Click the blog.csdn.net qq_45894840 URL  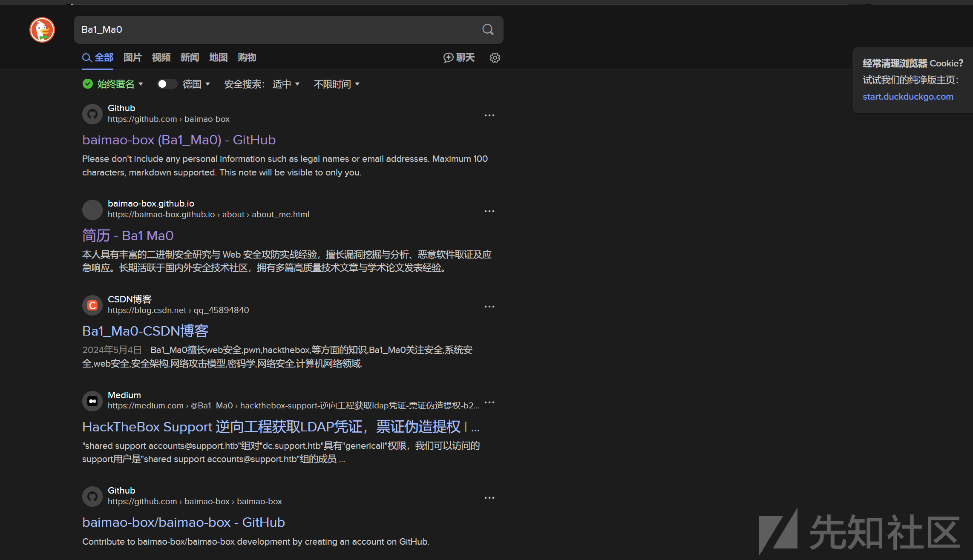pyautogui.click(x=178, y=310)
